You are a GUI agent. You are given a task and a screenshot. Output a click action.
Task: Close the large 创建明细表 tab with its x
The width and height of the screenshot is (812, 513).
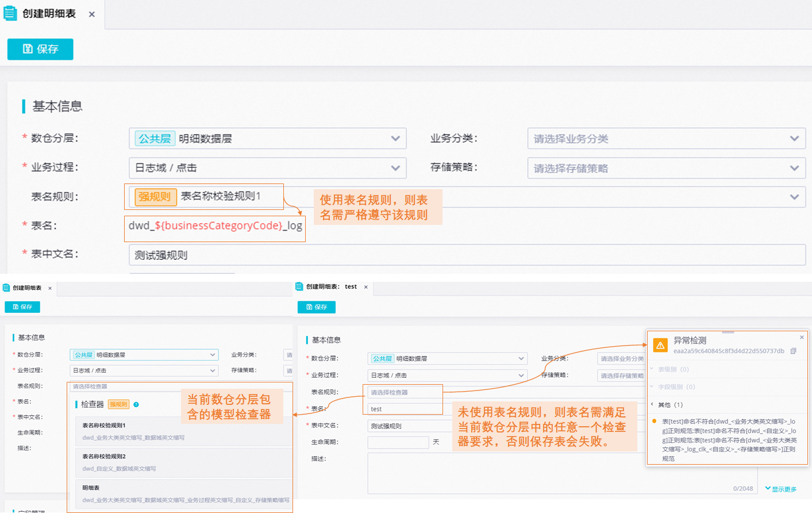pos(92,14)
